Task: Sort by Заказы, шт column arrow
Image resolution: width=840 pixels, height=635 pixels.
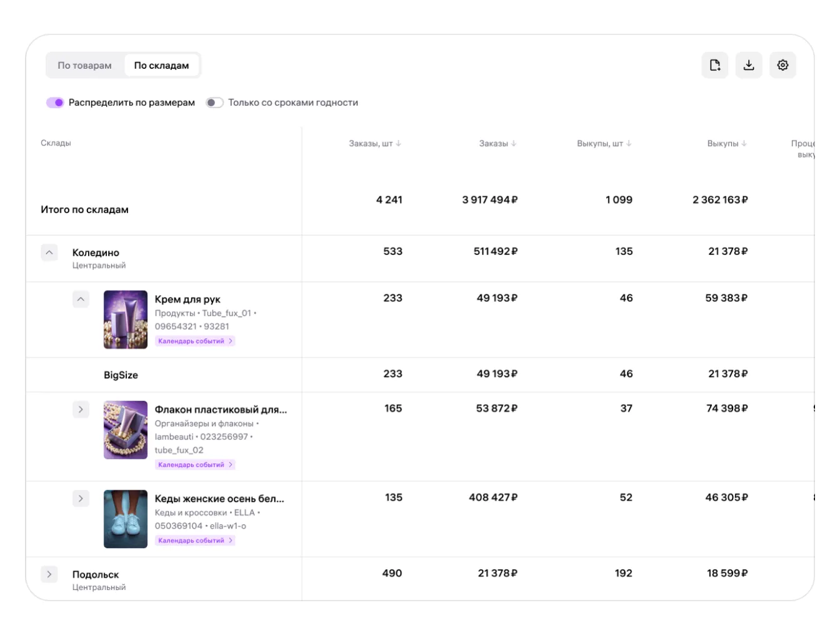Action: 399,144
